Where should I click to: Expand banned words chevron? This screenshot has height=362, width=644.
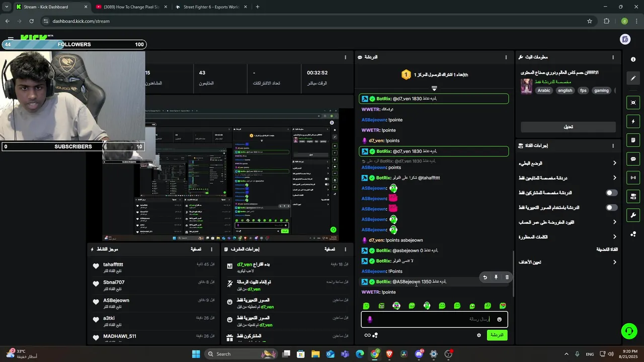[x=614, y=236]
